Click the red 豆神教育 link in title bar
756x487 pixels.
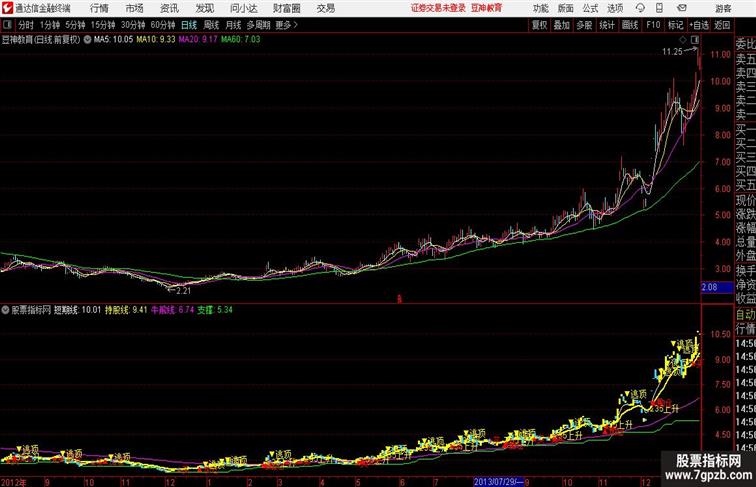tap(486, 8)
